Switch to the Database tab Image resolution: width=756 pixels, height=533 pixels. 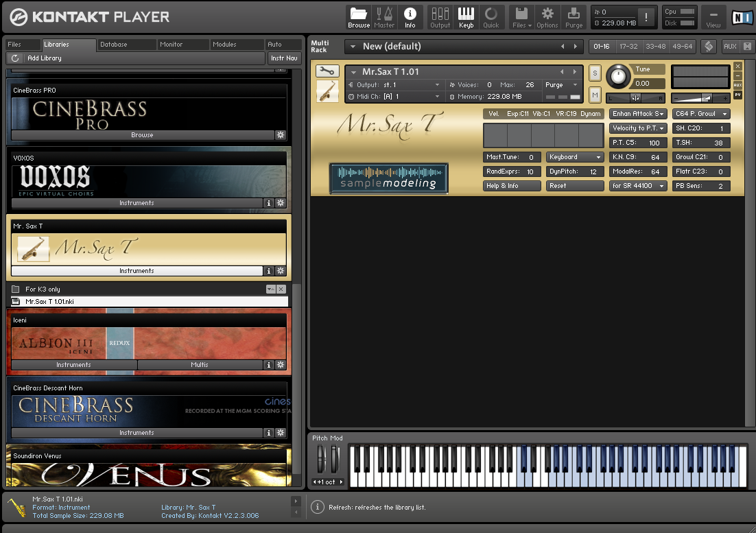click(x=126, y=45)
